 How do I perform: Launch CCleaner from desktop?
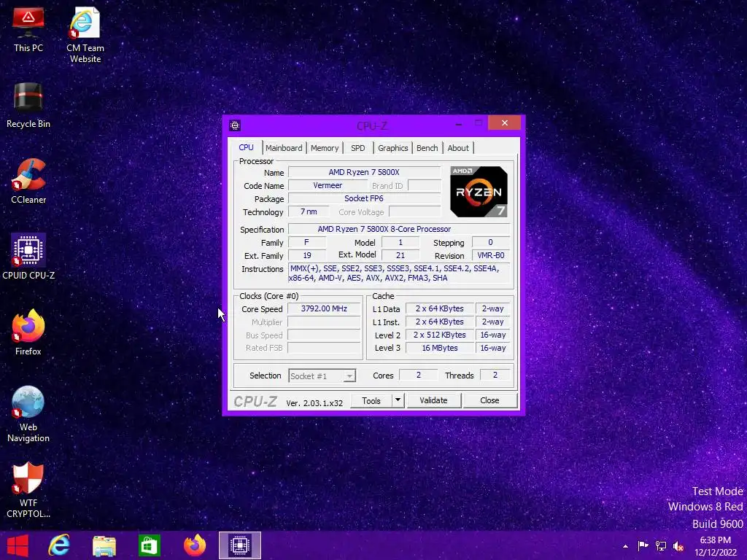[28, 181]
